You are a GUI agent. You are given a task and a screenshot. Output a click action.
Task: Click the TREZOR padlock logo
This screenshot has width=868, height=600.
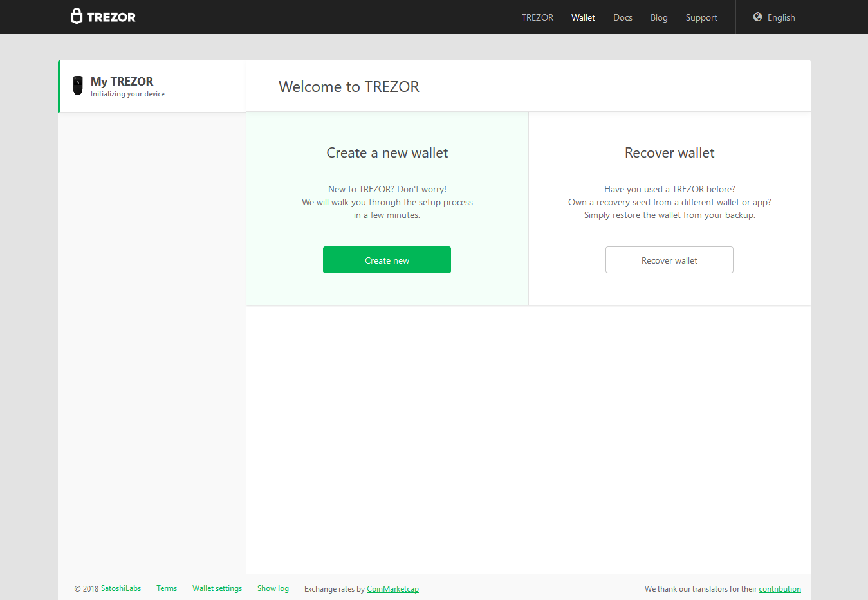[x=77, y=16]
